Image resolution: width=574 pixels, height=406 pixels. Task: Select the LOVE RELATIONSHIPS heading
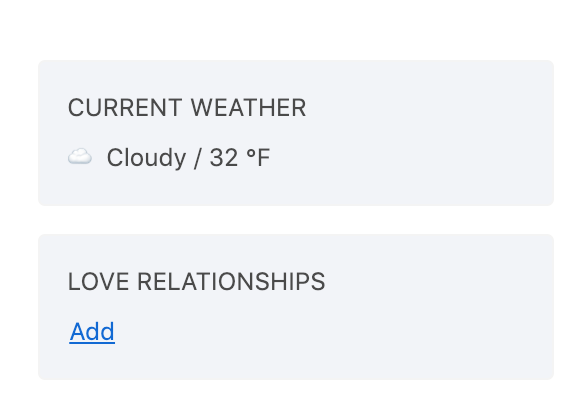(x=197, y=282)
